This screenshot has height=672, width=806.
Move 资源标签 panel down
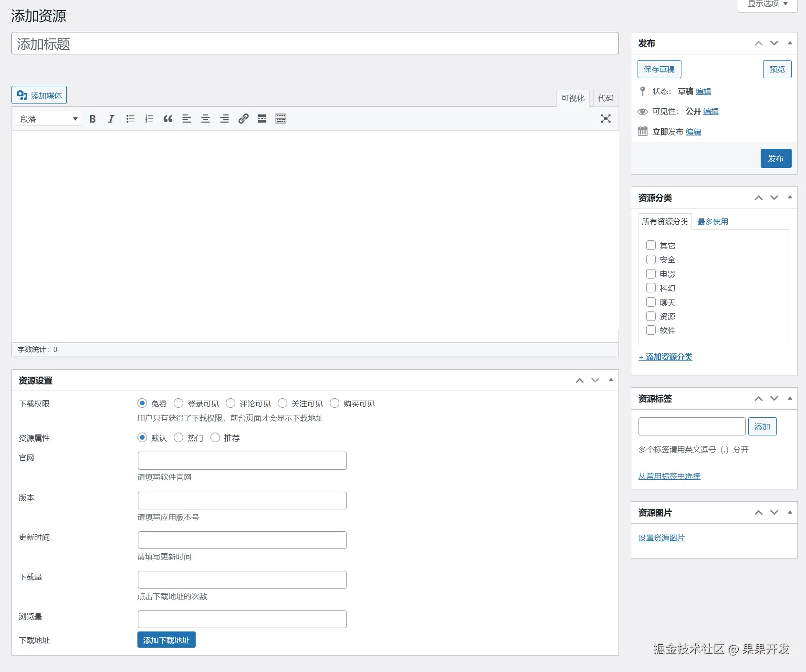click(x=775, y=399)
